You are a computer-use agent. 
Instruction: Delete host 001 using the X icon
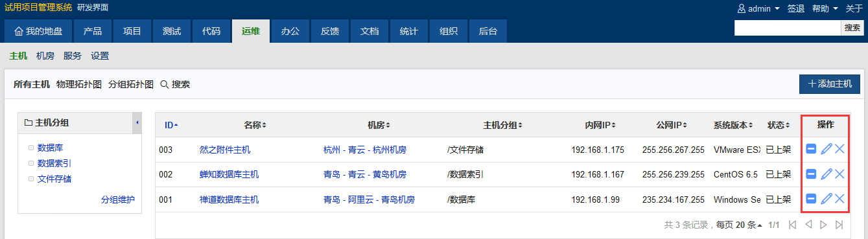click(839, 199)
